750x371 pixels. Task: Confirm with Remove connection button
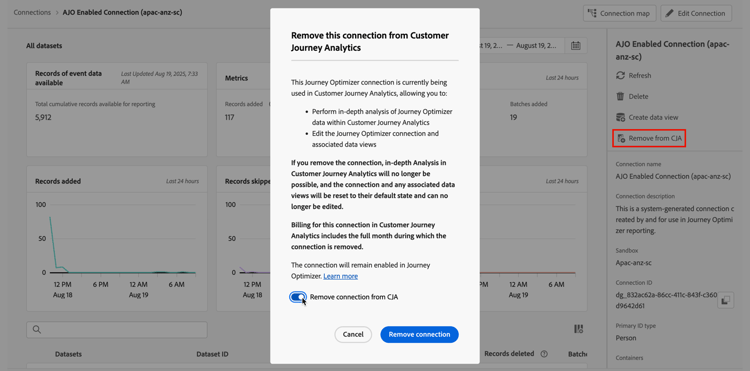tap(419, 335)
